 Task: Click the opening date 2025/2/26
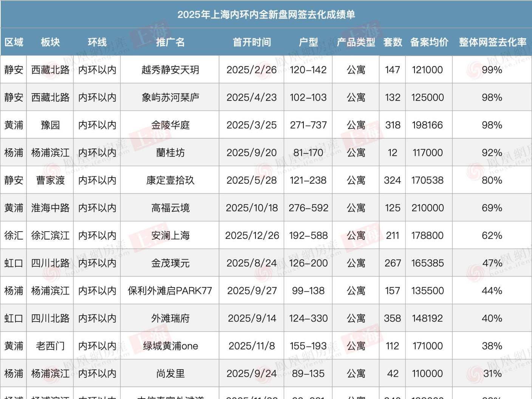pos(252,70)
